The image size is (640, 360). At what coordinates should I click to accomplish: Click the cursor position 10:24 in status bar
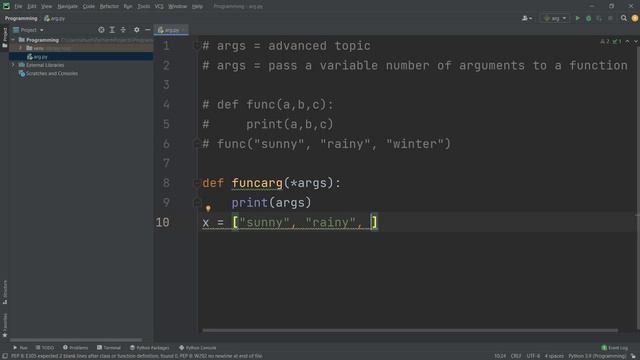click(x=500, y=356)
